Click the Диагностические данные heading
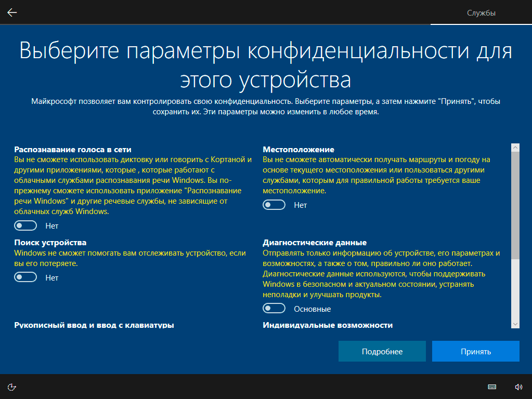Viewport: 532px width, 399px height. click(315, 243)
